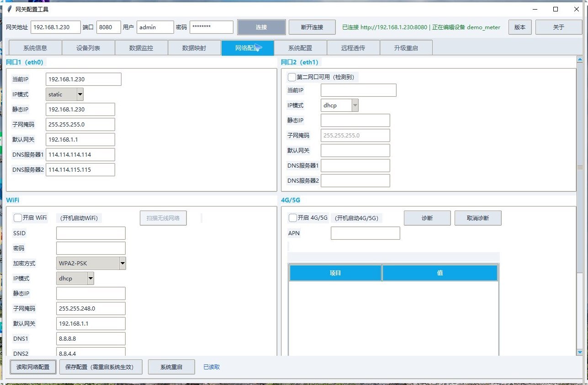
Task: Toggle the 开启 WiFi checkbox
Action: tap(18, 218)
